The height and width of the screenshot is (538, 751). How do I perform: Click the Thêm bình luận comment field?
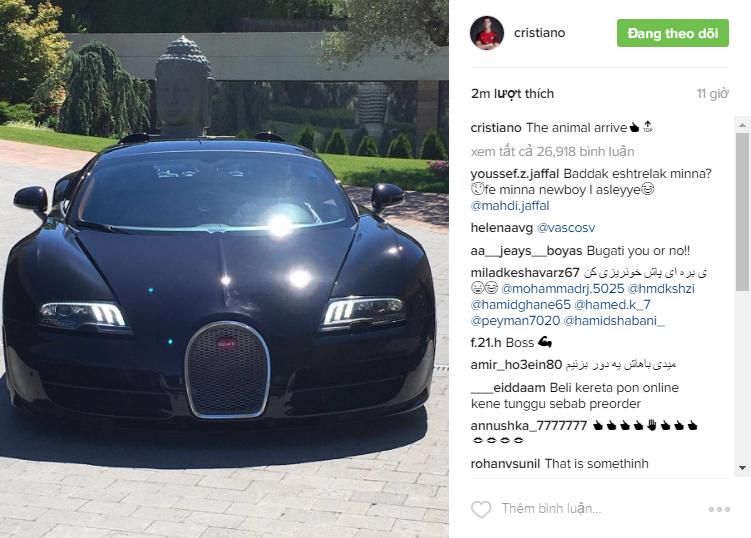point(551,508)
